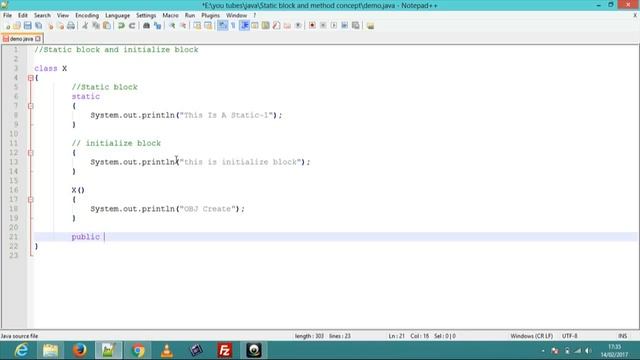Open Find with the binoculars icon
640x360 pixels.
pos(146,26)
